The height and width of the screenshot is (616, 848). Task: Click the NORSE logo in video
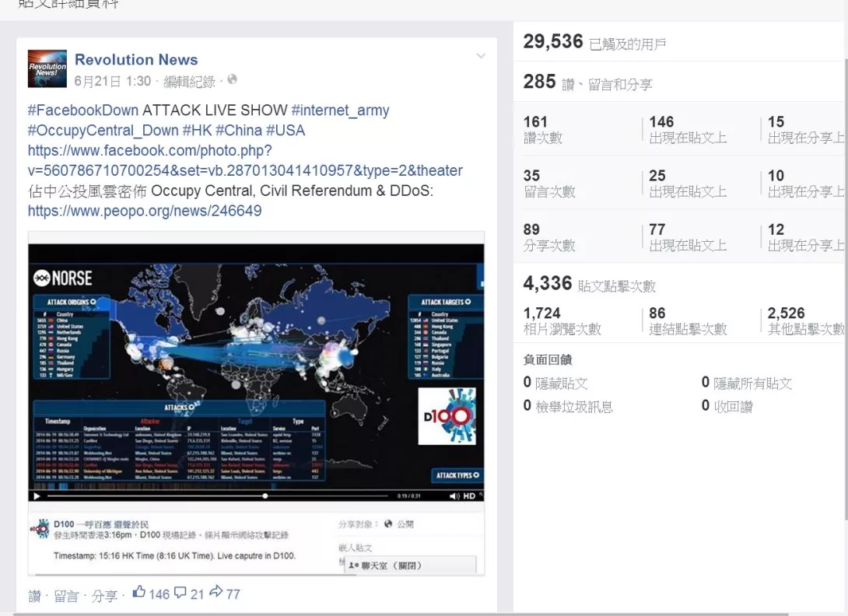(x=63, y=278)
